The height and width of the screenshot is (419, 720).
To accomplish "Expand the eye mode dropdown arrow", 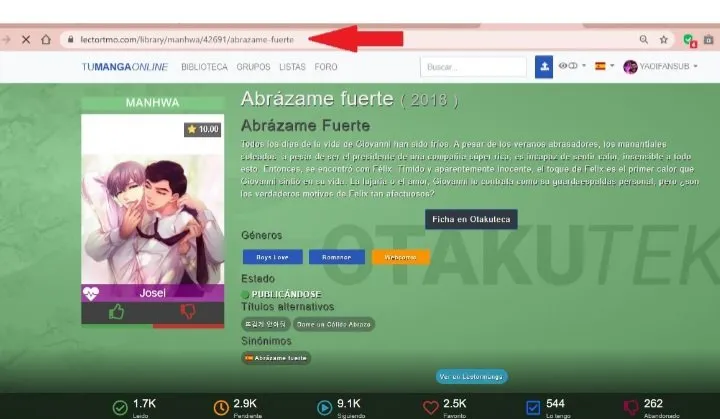I will (x=584, y=66).
